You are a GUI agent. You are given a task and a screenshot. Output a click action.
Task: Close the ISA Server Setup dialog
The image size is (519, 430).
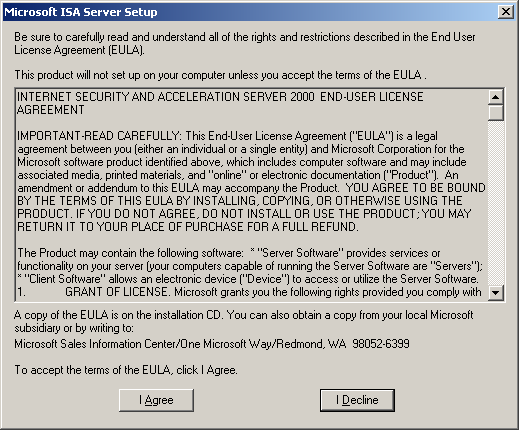pyautogui.click(x=505, y=12)
